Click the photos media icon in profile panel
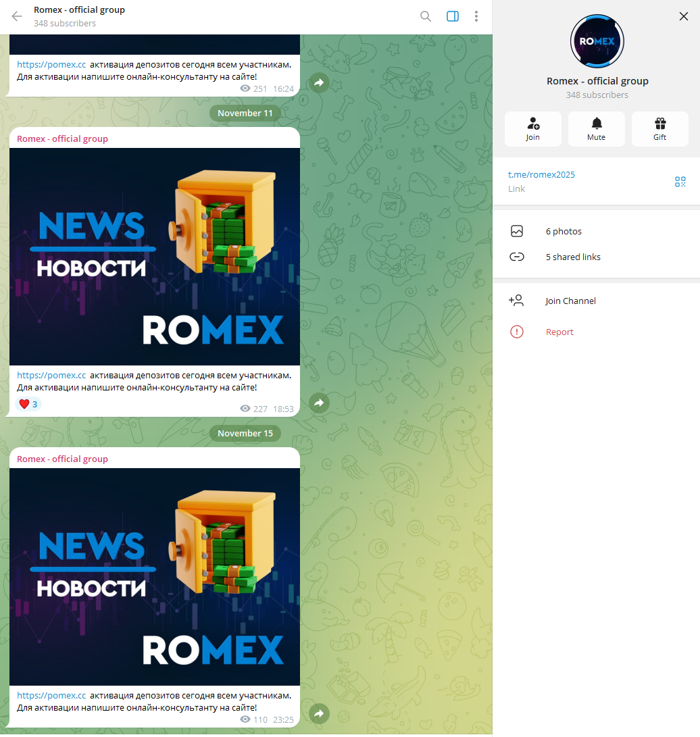This screenshot has height=737, width=700. (x=517, y=231)
